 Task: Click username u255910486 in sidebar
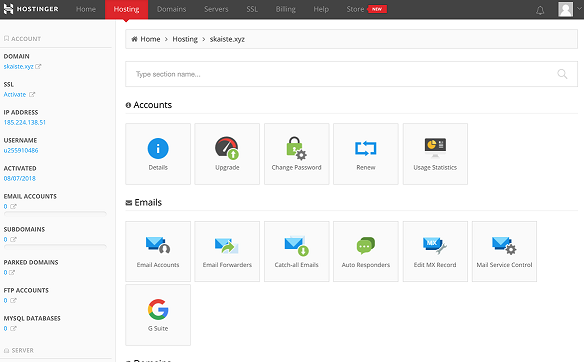click(x=21, y=150)
